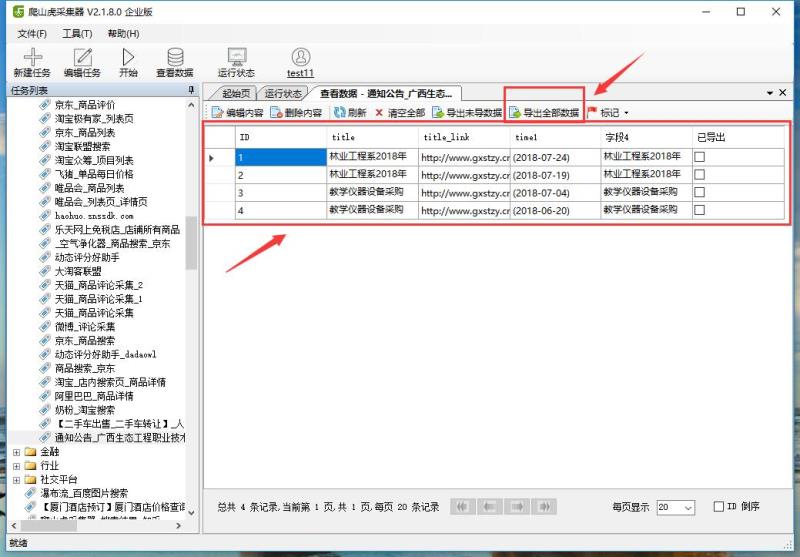
Task: Check the 已导出 box for row 2
Action: point(699,175)
